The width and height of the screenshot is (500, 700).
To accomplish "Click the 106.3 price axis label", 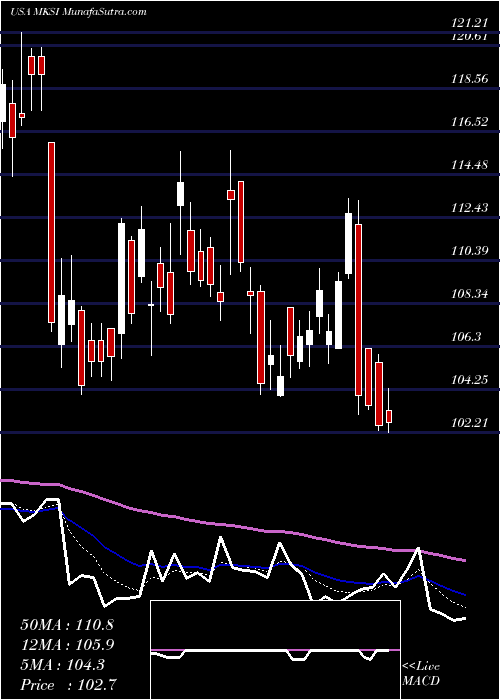I will click(467, 337).
